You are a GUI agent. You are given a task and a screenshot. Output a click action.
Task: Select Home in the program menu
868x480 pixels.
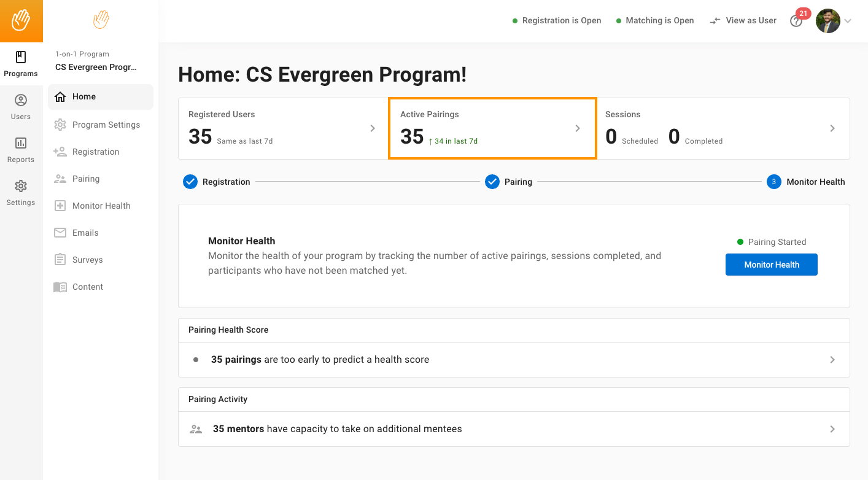(x=101, y=97)
